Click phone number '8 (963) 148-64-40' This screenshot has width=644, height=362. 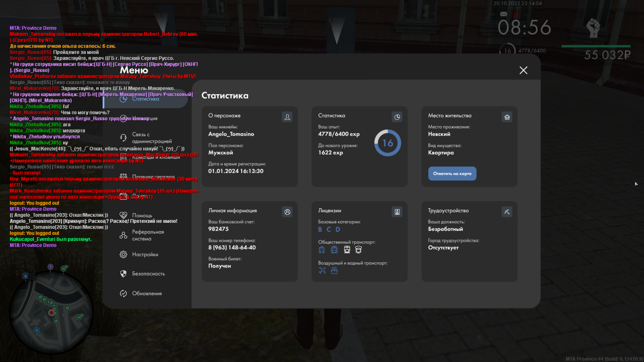(x=232, y=247)
